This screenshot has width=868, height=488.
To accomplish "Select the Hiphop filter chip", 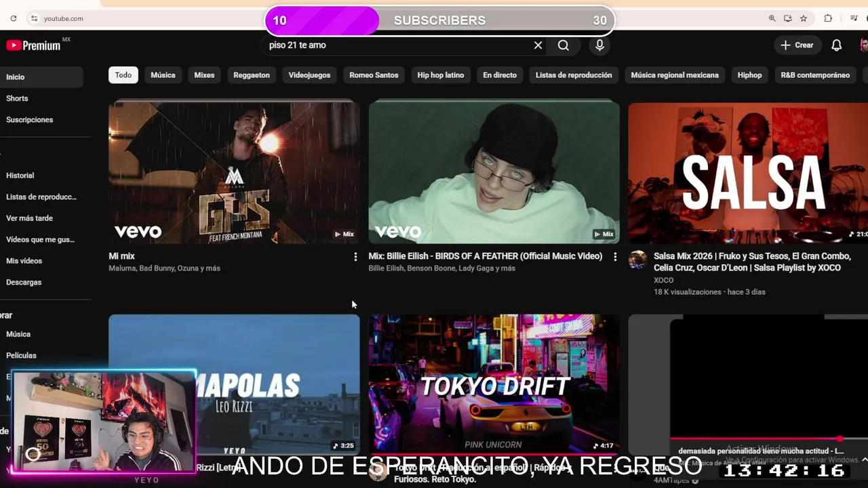I will (749, 75).
